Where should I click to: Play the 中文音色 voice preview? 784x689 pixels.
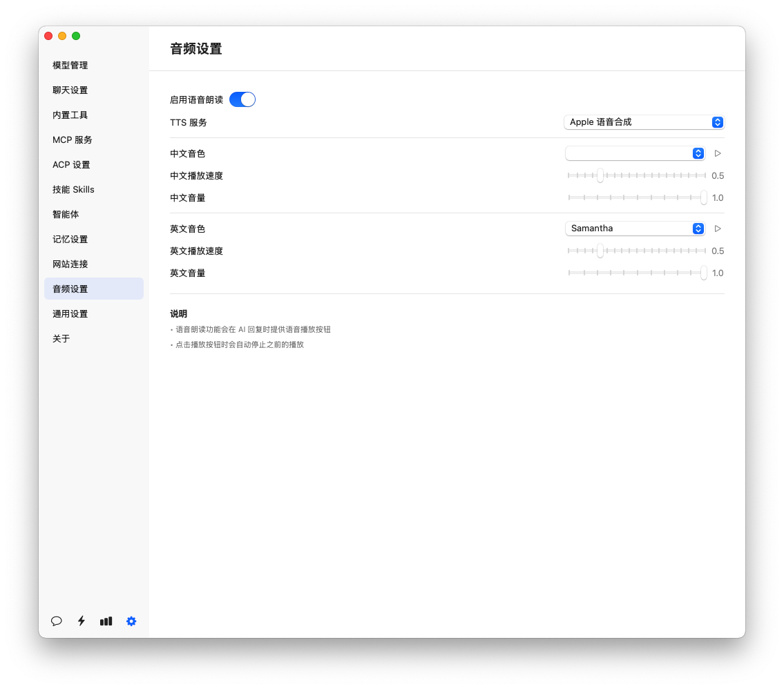[718, 153]
